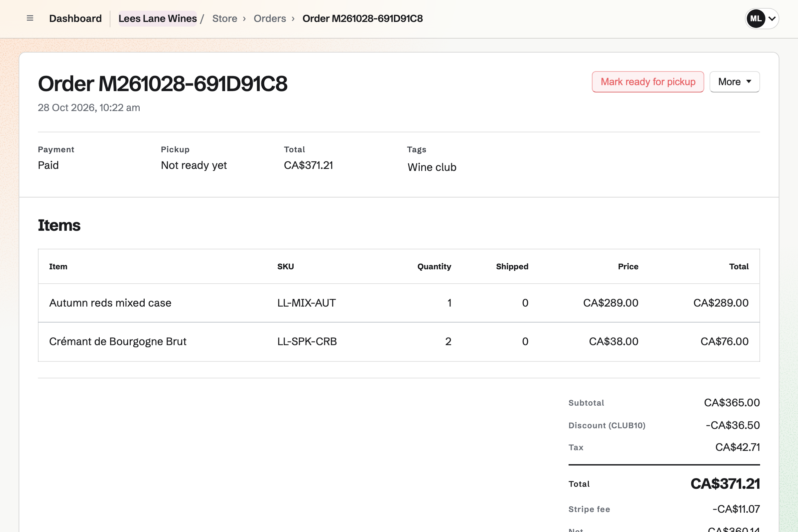
Task: Navigate to Store breadcrumb
Action: click(225, 18)
